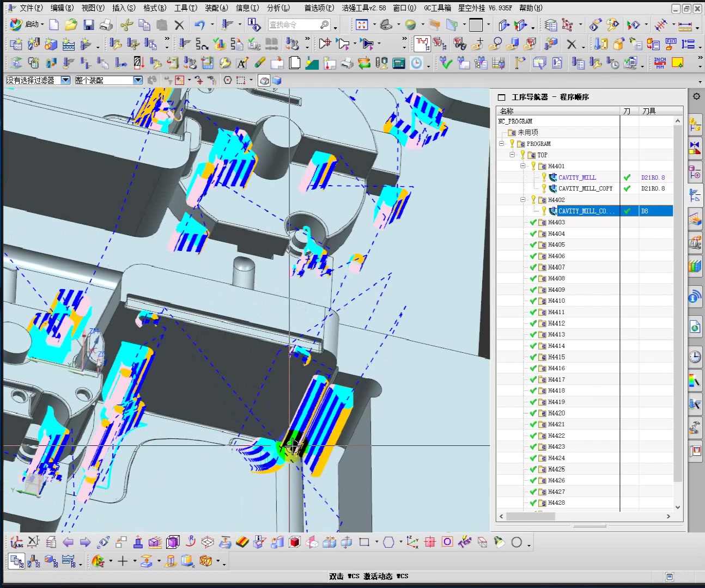Collapse the TOP tree node
705x588 pixels.
[512, 155]
